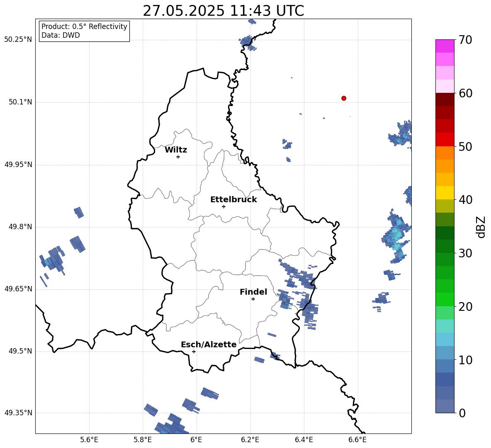Click the Ettelbruck cross marker
Screen dimensions: 491x448
coord(224,206)
